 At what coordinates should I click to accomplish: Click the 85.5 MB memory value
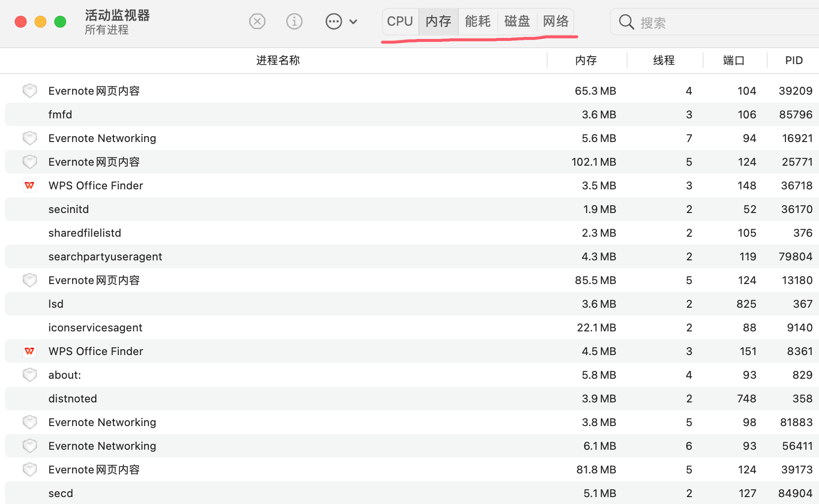tap(596, 280)
